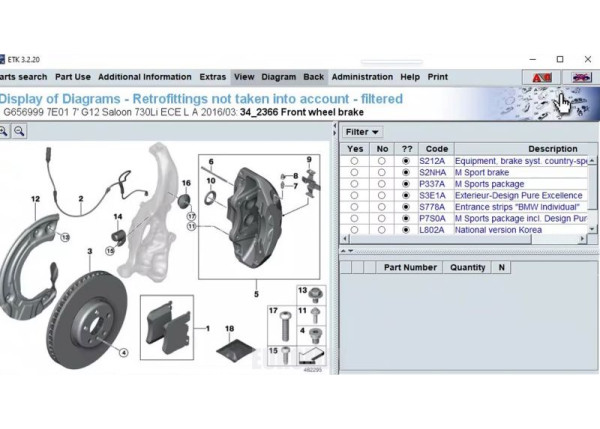Image resolution: width=600 pixels, height=429 pixels.
Task: Click the red motorcycle catalog icon
Action: pos(542,77)
